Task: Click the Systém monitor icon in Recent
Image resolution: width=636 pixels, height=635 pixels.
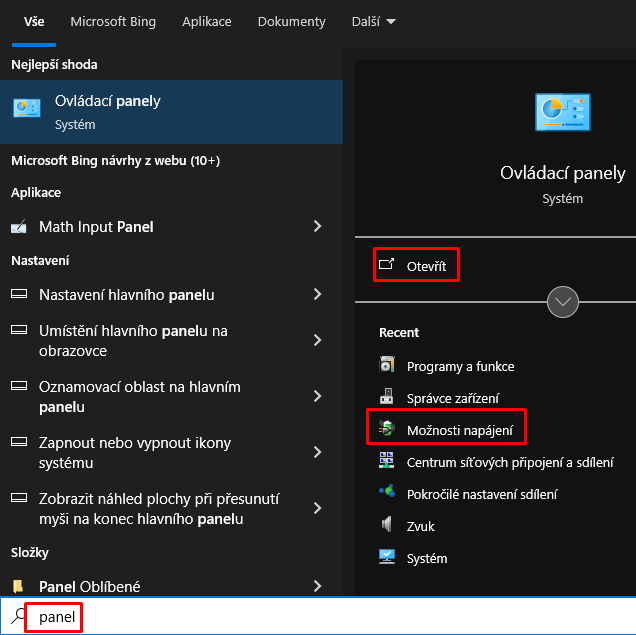Action: pos(387,556)
